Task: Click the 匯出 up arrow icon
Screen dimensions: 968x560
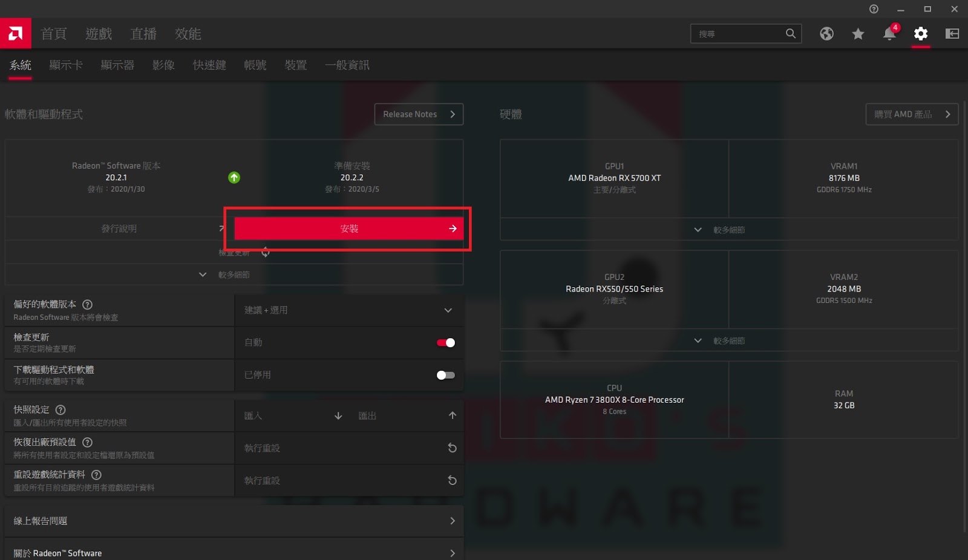Action: point(453,415)
